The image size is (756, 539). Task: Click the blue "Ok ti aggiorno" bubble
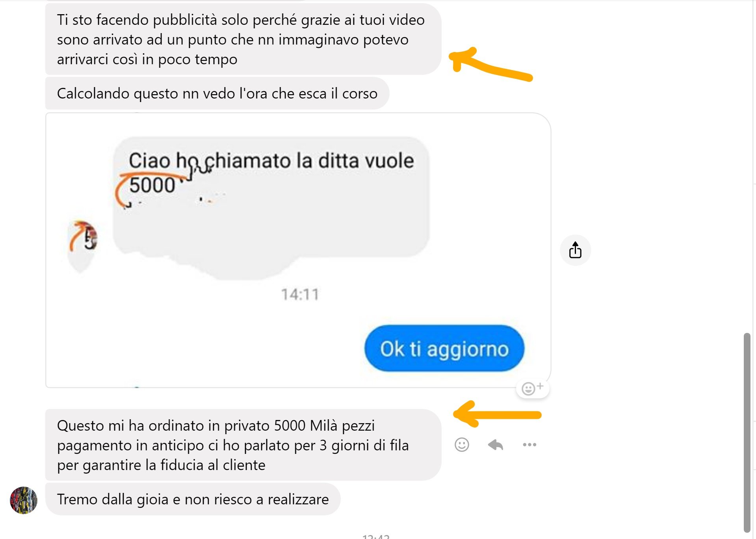tap(444, 348)
